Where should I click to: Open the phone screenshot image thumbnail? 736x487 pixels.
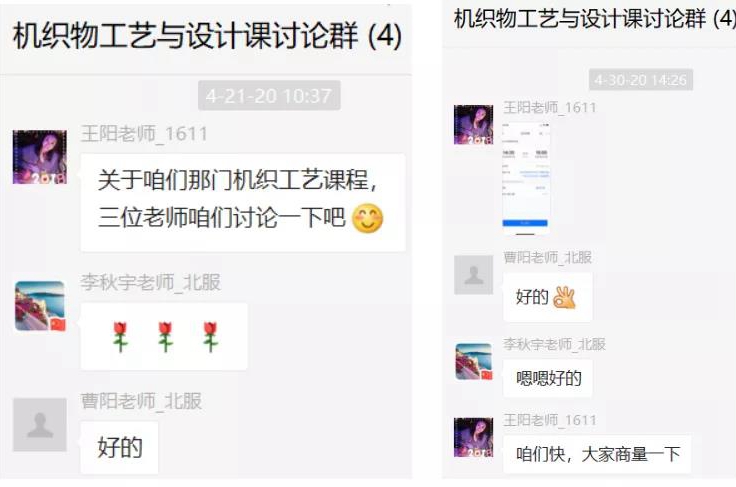click(526, 178)
